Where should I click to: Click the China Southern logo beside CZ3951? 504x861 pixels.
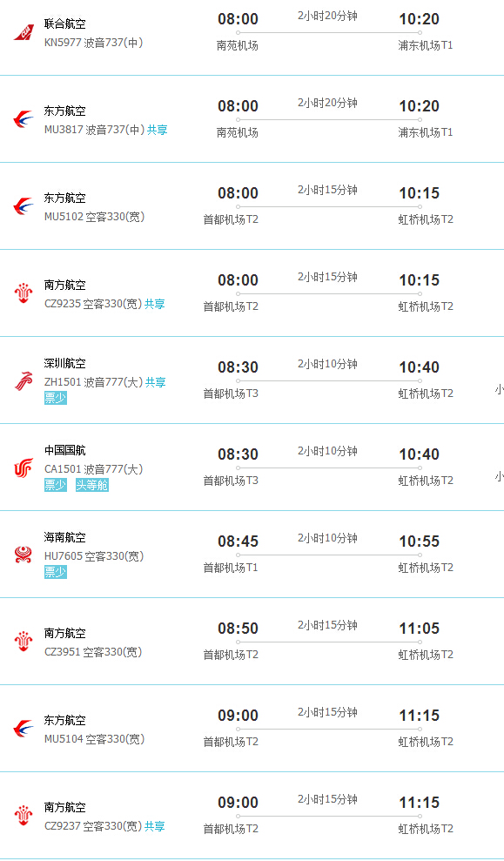click(x=24, y=642)
